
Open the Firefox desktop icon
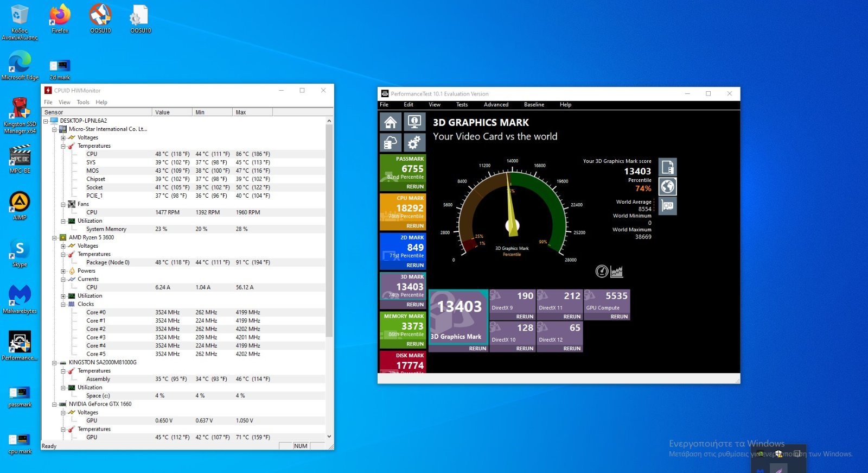pos(60,19)
